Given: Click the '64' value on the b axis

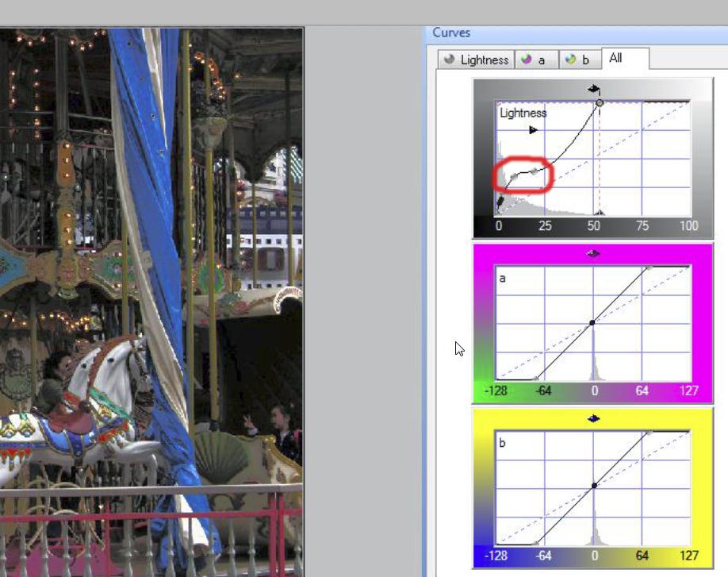Looking at the screenshot, I should click(x=642, y=555).
